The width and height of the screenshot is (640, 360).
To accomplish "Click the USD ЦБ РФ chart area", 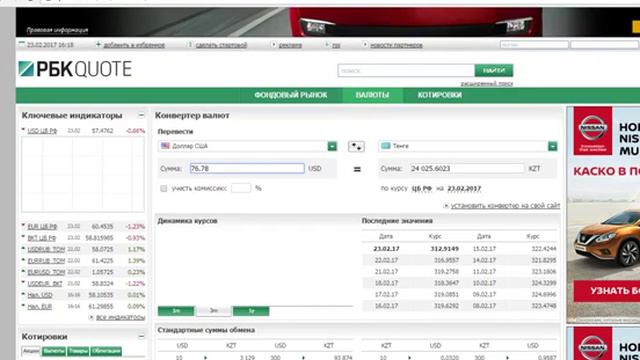I will (x=83, y=174).
